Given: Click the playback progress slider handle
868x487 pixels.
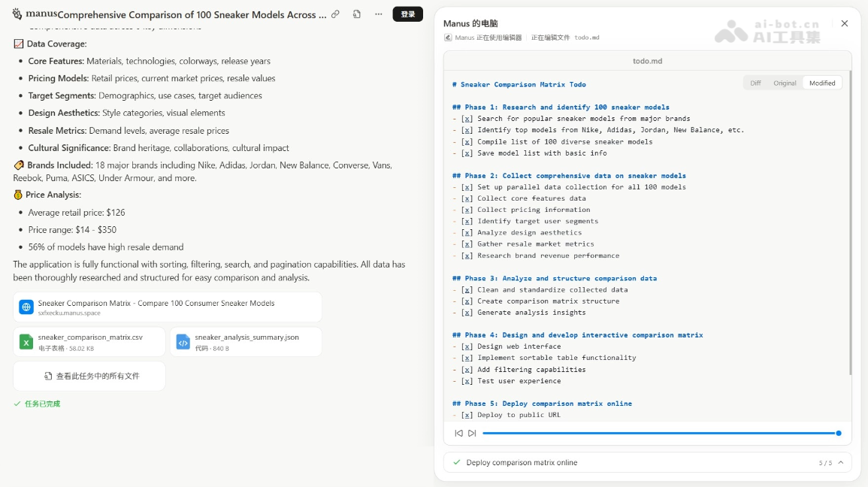Looking at the screenshot, I should (839, 433).
